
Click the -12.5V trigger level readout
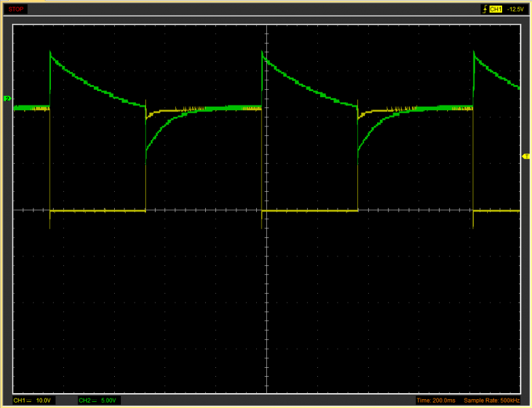click(x=517, y=9)
